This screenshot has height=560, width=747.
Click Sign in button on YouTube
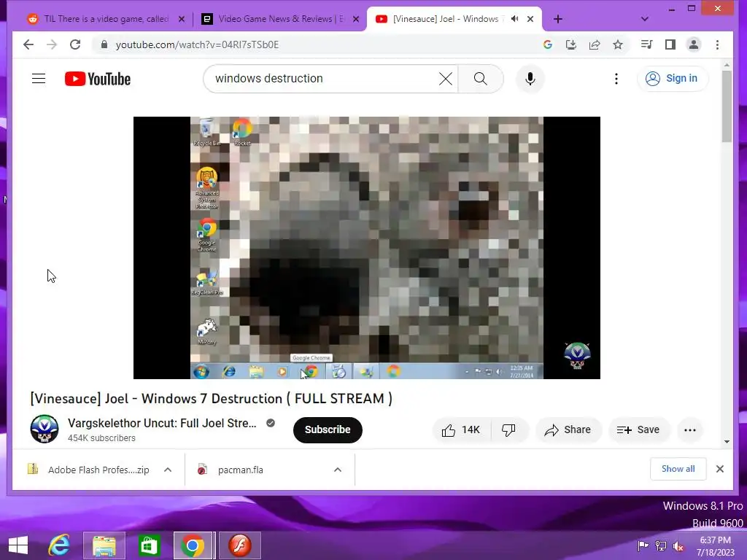(x=672, y=79)
